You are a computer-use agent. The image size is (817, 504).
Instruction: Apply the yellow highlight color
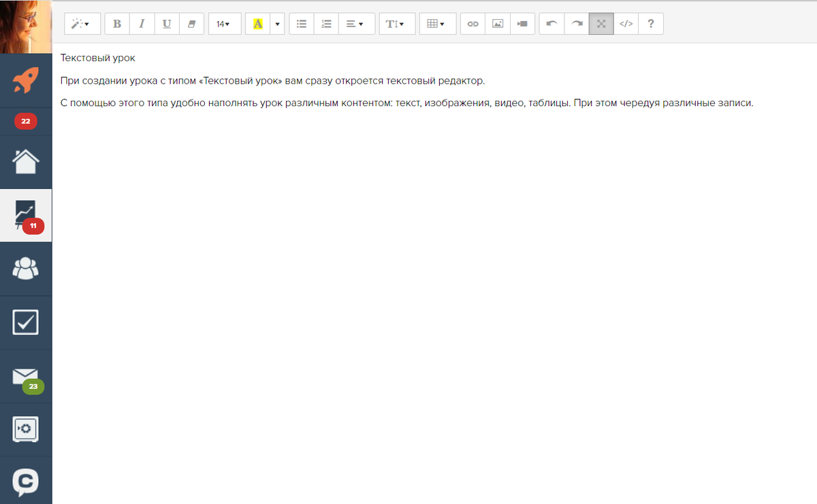(x=257, y=24)
